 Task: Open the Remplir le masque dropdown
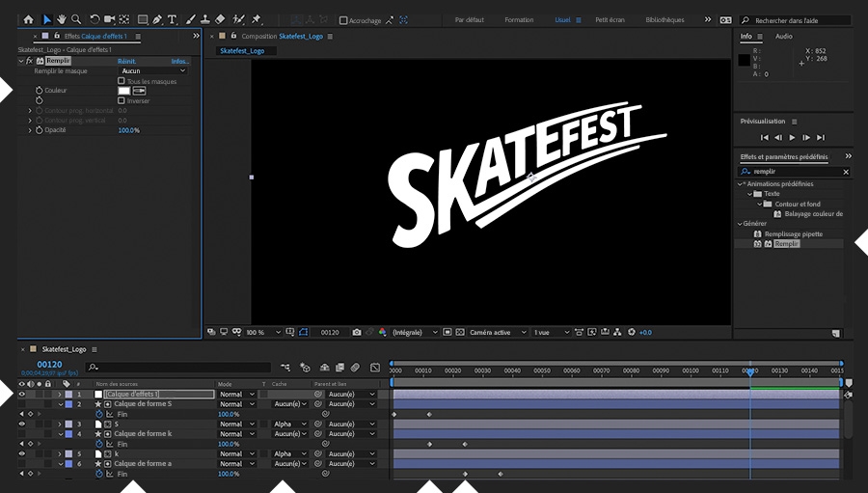point(152,71)
